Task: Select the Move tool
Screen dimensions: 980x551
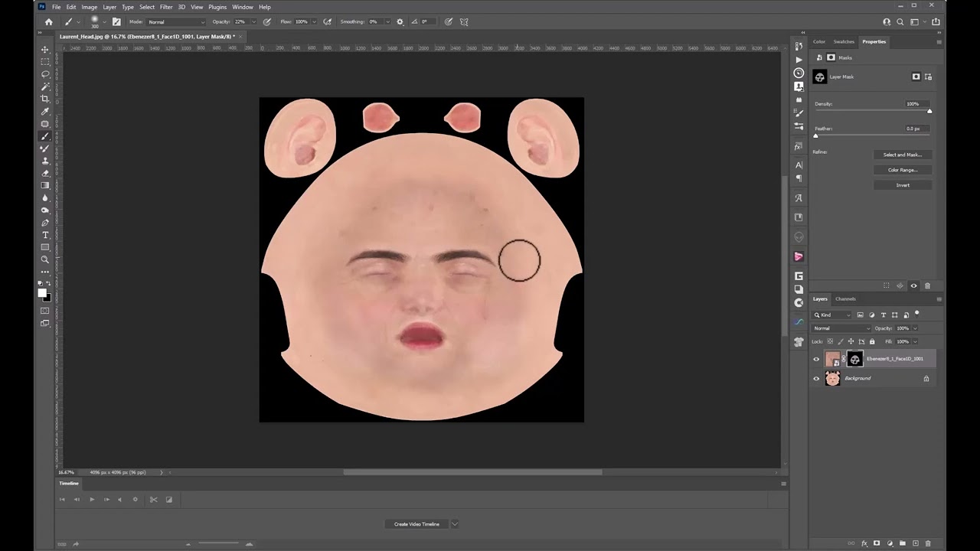Action: click(45, 49)
